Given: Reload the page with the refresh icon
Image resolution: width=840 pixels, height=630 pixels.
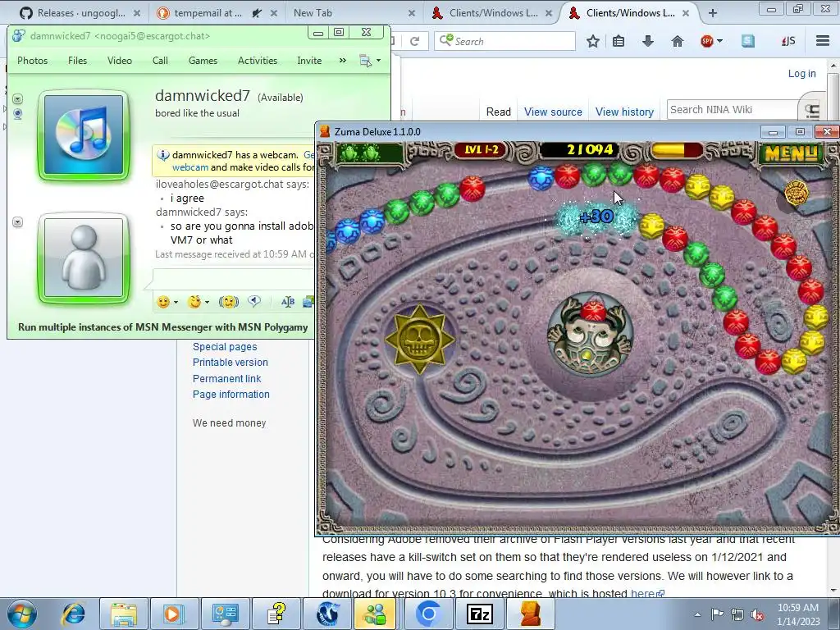Looking at the screenshot, I should (x=414, y=41).
